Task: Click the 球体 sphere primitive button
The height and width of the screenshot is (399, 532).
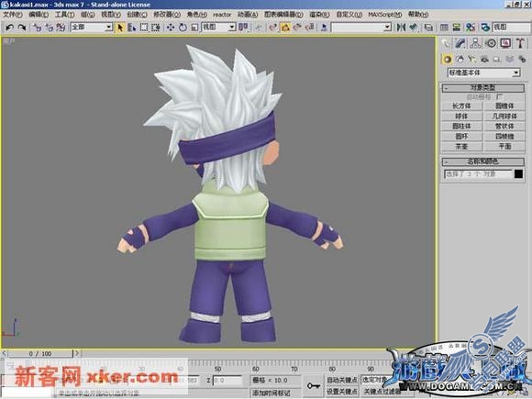Action: 461,116
